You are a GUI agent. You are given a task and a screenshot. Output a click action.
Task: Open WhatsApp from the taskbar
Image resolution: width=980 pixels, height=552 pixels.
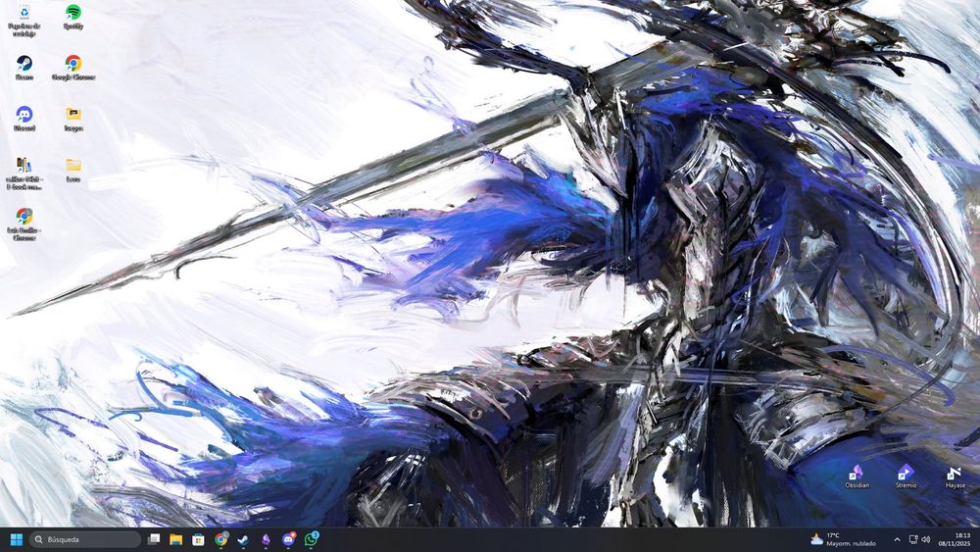(311, 539)
